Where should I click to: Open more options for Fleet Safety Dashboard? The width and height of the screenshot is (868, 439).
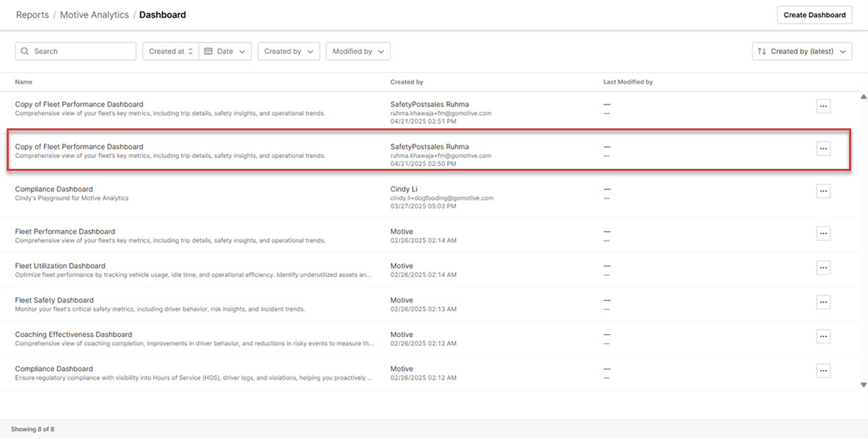tap(823, 302)
